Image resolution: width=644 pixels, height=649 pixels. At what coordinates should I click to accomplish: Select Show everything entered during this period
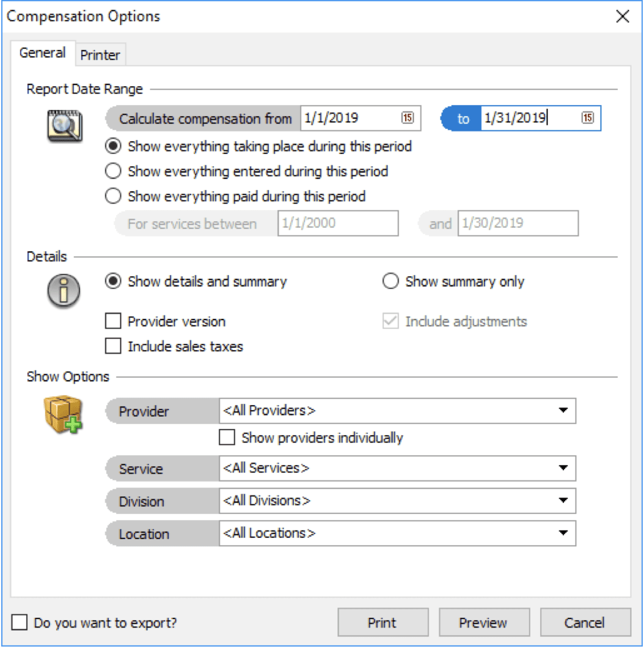(x=113, y=172)
